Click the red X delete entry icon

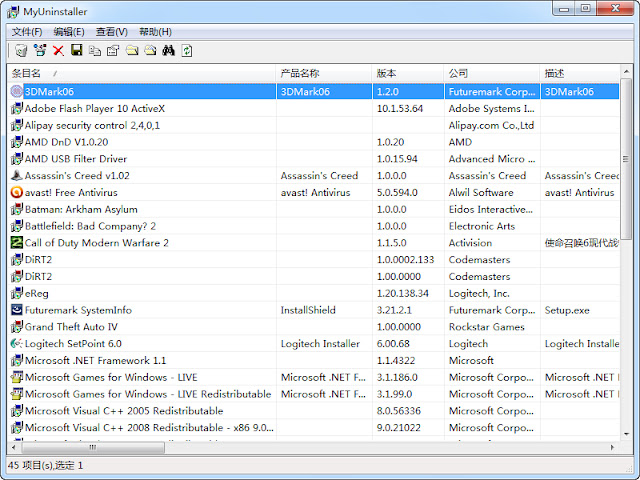tap(58, 51)
